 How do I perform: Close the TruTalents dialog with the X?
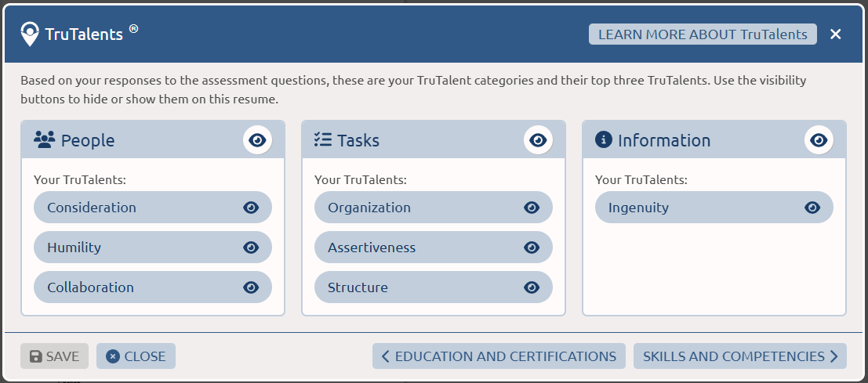click(x=835, y=34)
